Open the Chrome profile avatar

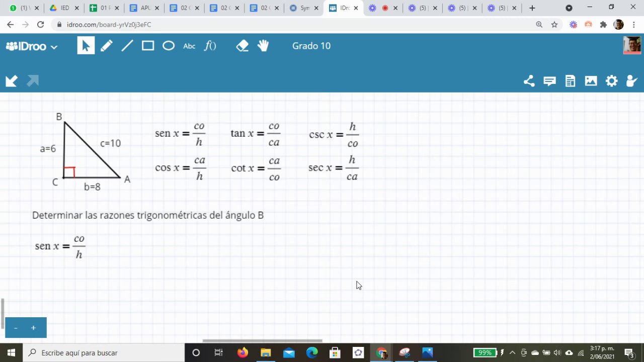point(619,25)
